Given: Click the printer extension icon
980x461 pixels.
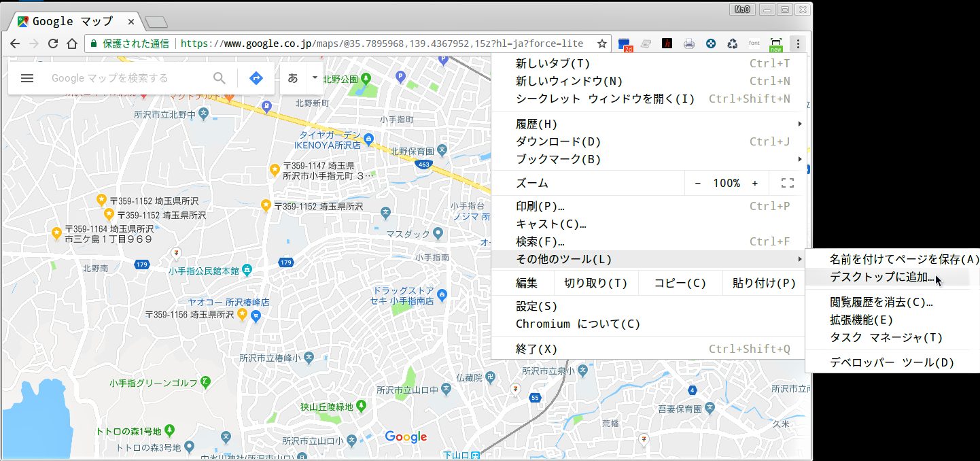Looking at the screenshot, I should [x=689, y=44].
